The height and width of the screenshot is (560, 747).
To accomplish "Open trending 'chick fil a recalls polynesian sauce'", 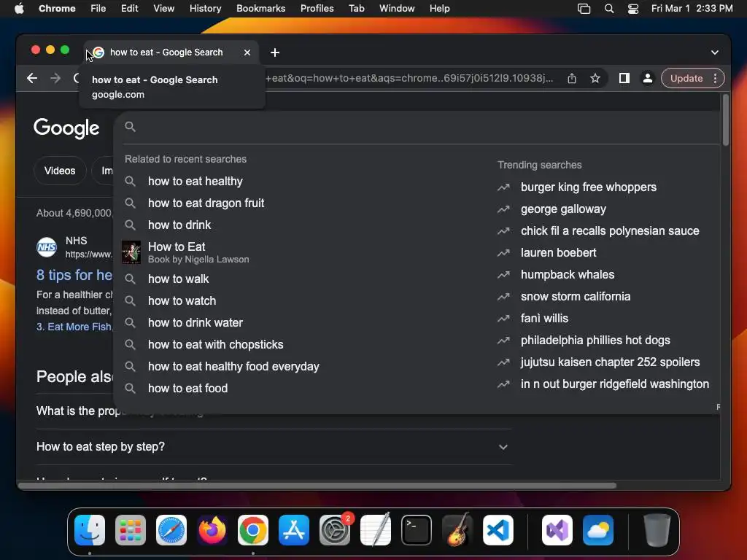I will [x=610, y=231].
